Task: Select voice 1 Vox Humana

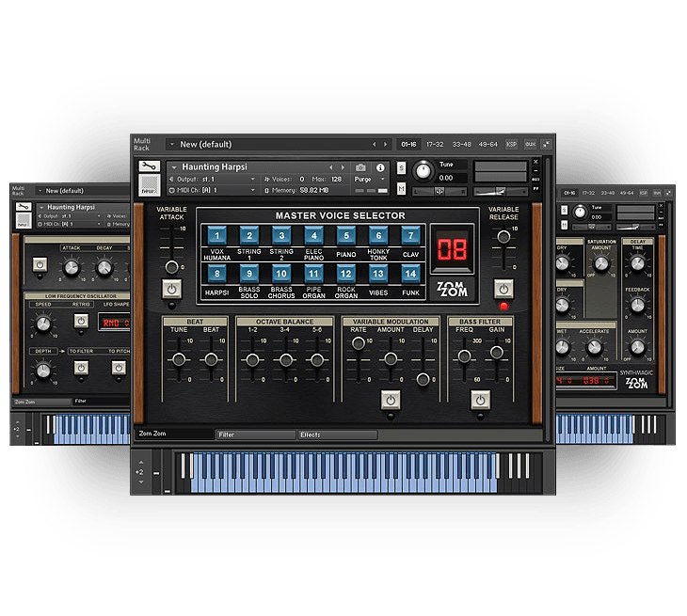Action: 216,235
